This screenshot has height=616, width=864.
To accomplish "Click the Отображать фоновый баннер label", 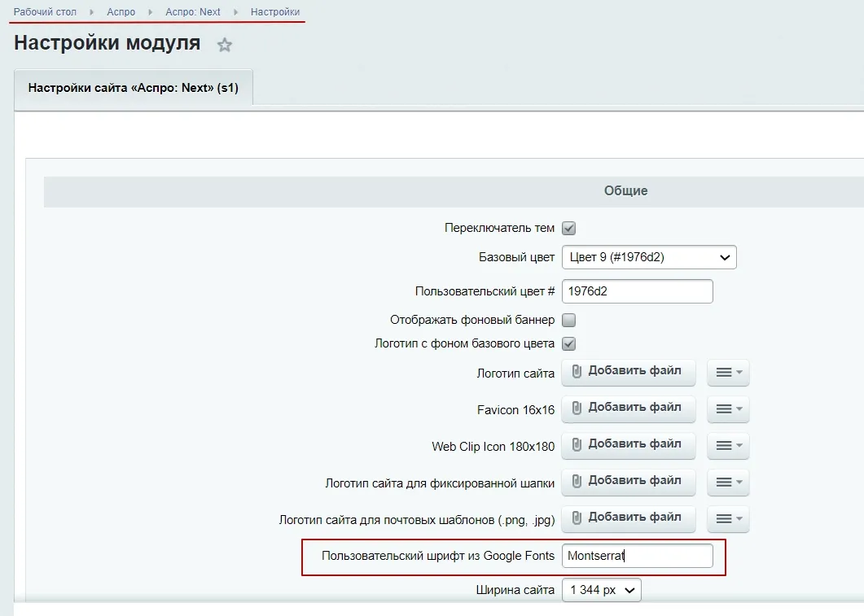I will coord(472,320).
